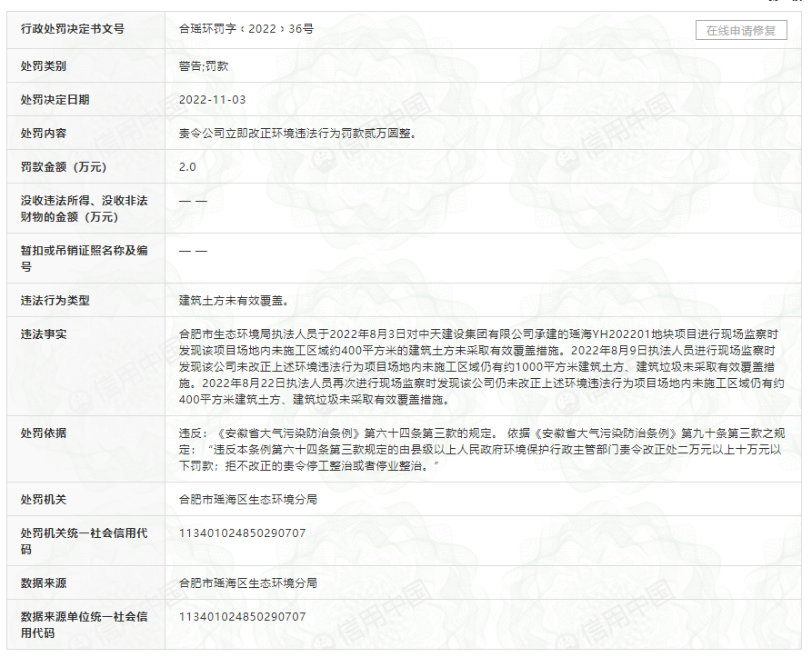Image resolution: width=812 pixels, height=657 pixels.
Task: Click the 数据来源单位统一社会信用代码 label
Action: point(84,624)
